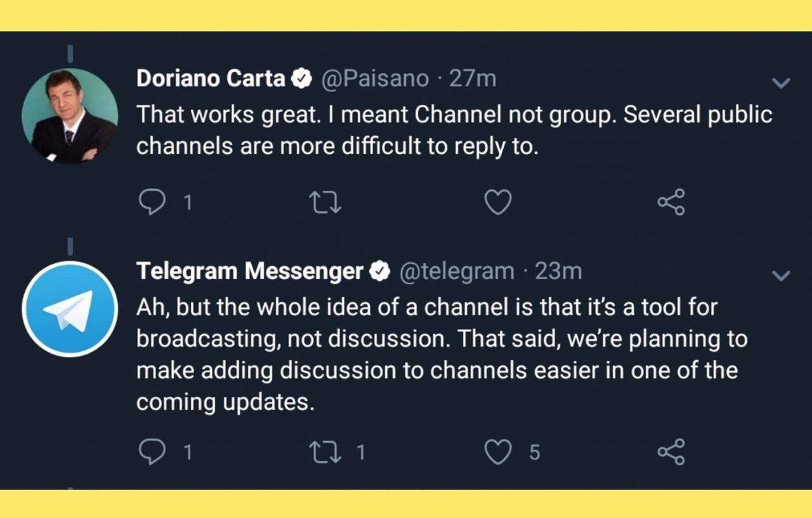Reply to Telegram Messenger's tweet
The image size is (812, 518).
pyautogui.click(x=151, y=452)
